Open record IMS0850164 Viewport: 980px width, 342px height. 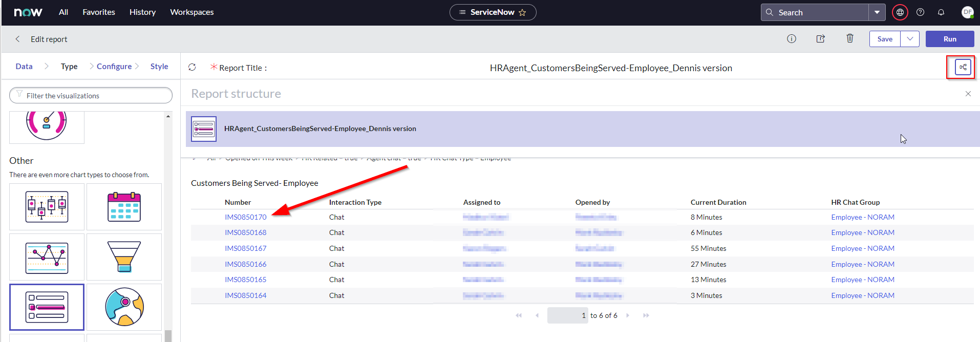pyautogui.click(x=246, y=295)
